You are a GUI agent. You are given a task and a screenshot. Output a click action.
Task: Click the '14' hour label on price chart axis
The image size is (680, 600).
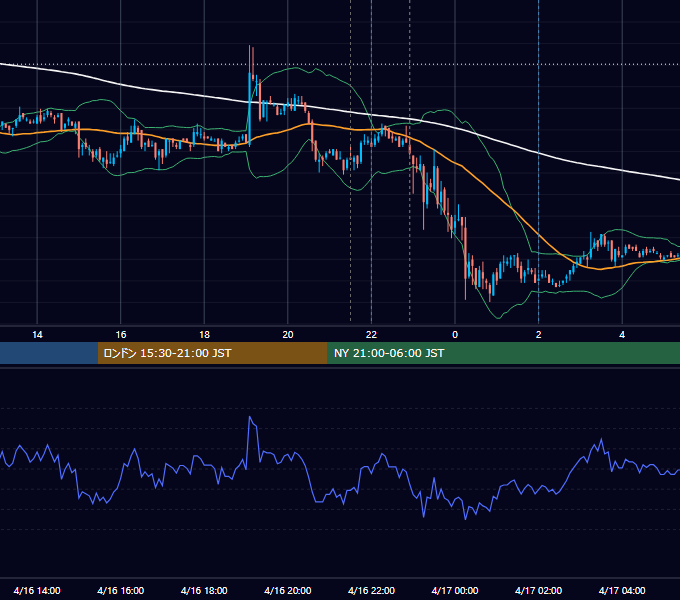click(37, 335)
